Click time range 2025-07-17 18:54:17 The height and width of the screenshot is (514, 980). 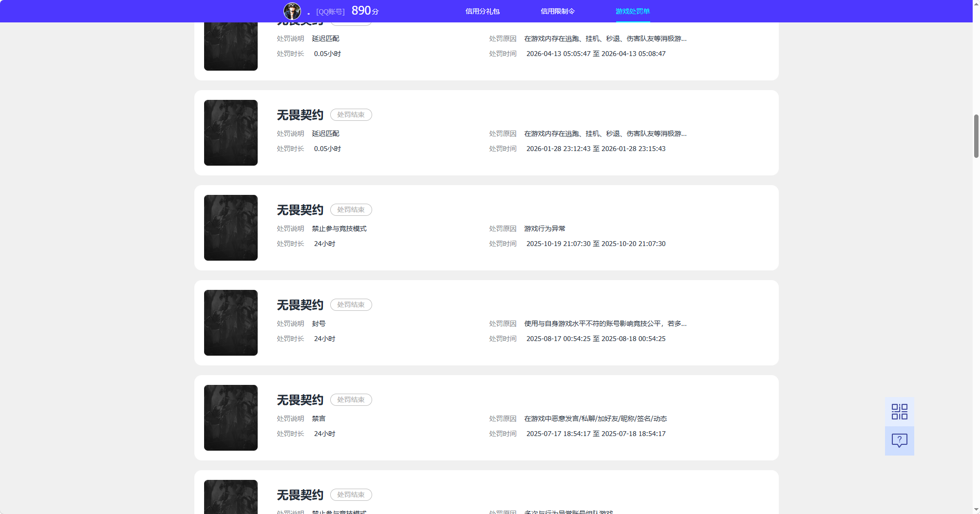(x=596, y=434)
